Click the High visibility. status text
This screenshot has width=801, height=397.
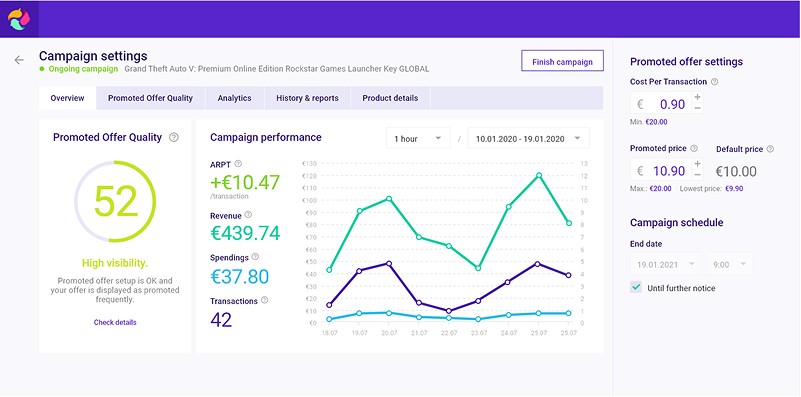(115, 263)
